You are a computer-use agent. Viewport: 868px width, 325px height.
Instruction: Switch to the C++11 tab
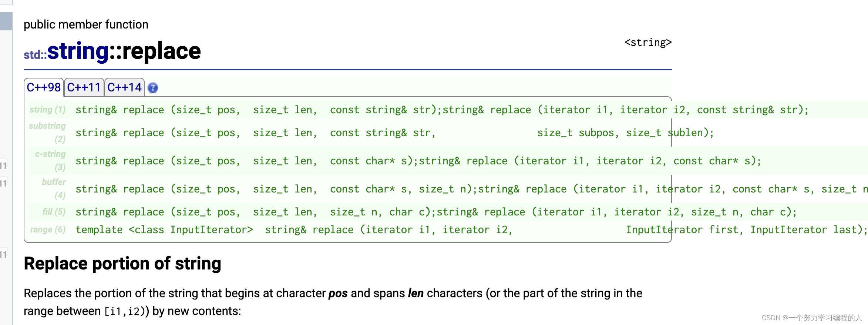(x=84, y=88)
